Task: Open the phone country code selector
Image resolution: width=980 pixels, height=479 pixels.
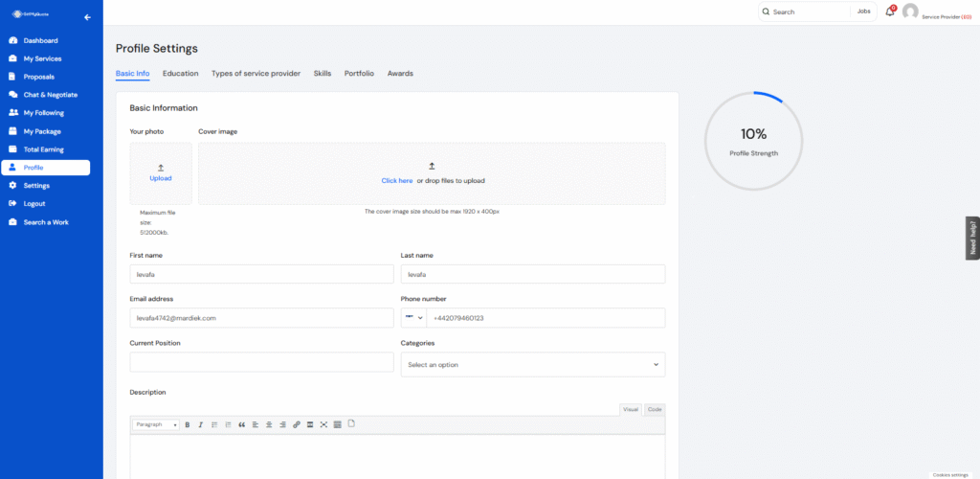Action: pyautogui.click(x=413, y=317)
